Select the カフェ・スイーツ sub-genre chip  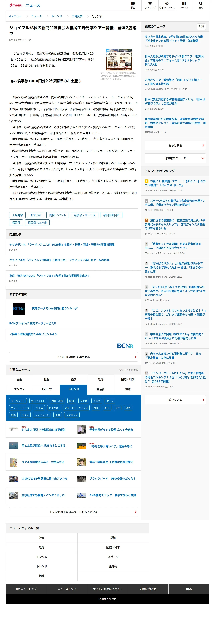click(20, 408)
